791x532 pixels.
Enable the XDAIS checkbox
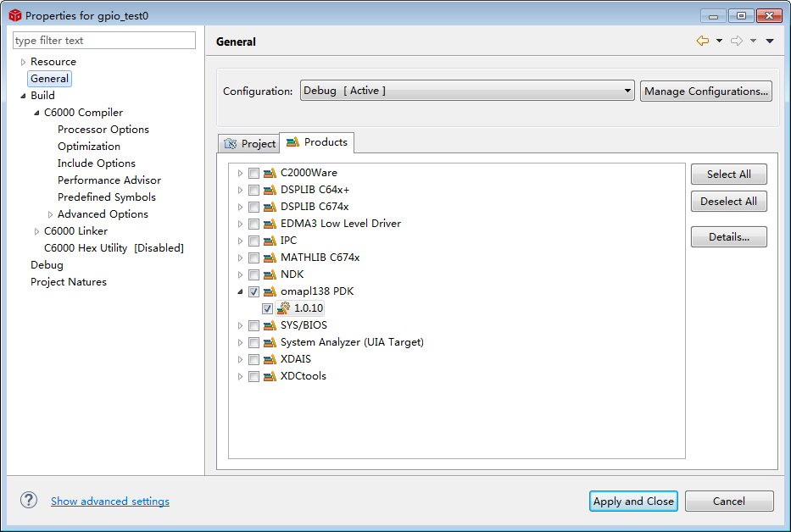[253, 359]
